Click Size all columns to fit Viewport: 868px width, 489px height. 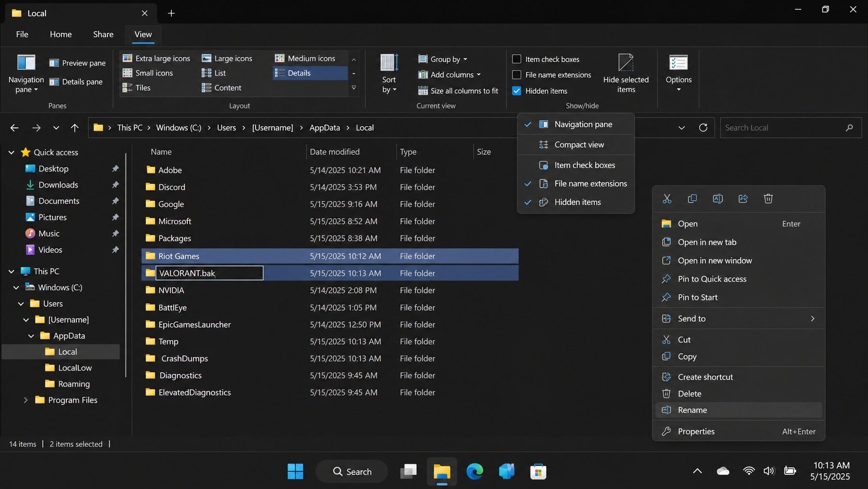(458, 90)
